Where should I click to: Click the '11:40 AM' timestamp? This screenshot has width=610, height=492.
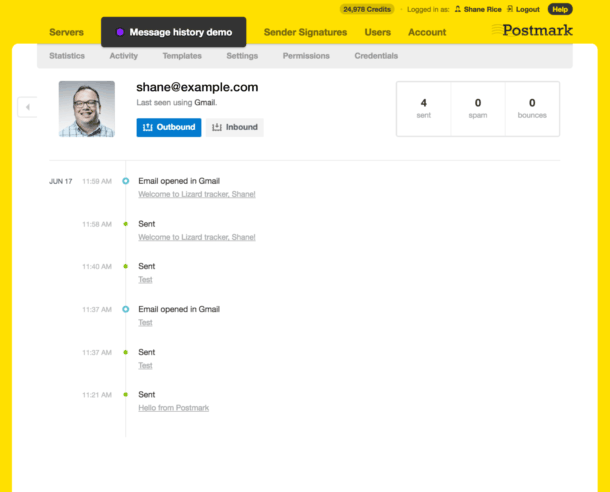tap(97, 266)
